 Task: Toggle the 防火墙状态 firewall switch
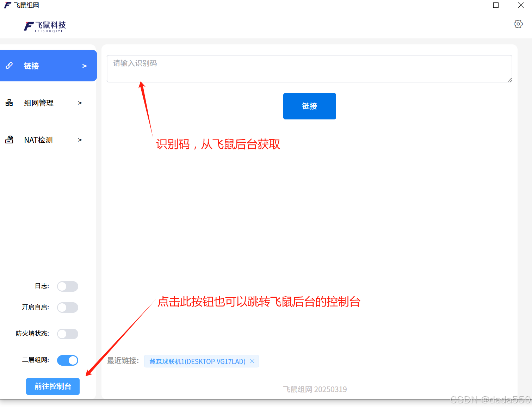click(68, 334)
